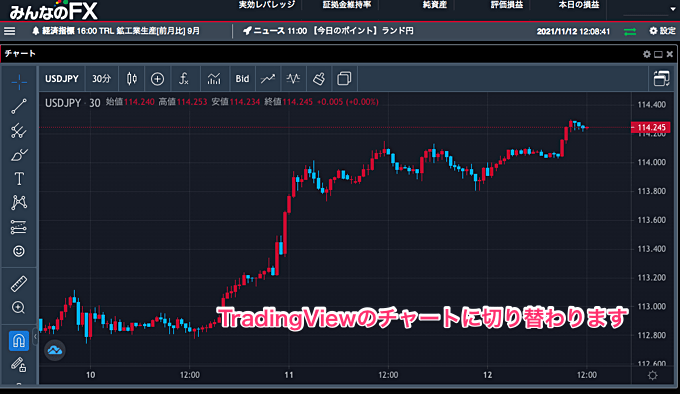Open the fx indicators menu

184,78
